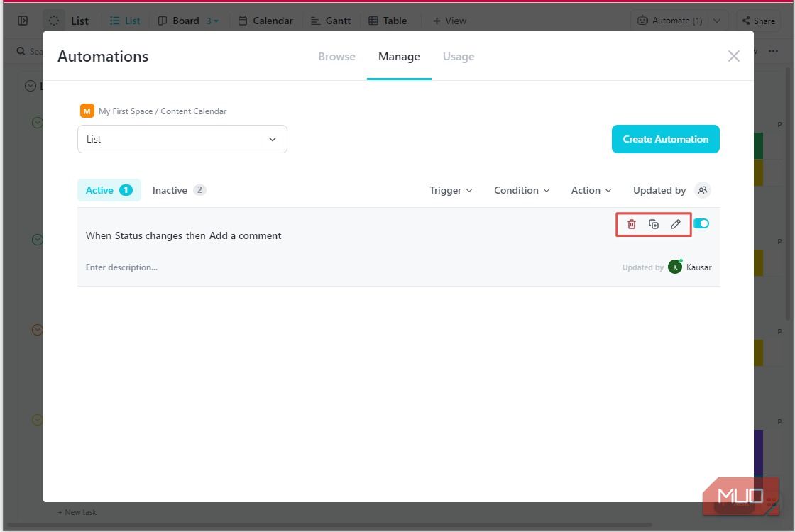
Task: Close the Automations dialog
Action: coord(733,56)
